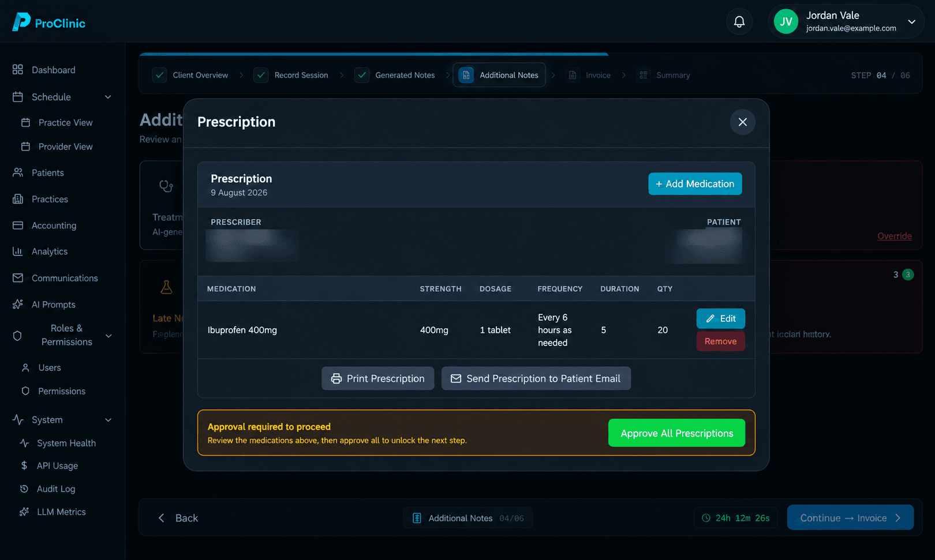Screen dimensions: 935x560
Task: Go to Record Session step
Action: click(x=291, y=75)
